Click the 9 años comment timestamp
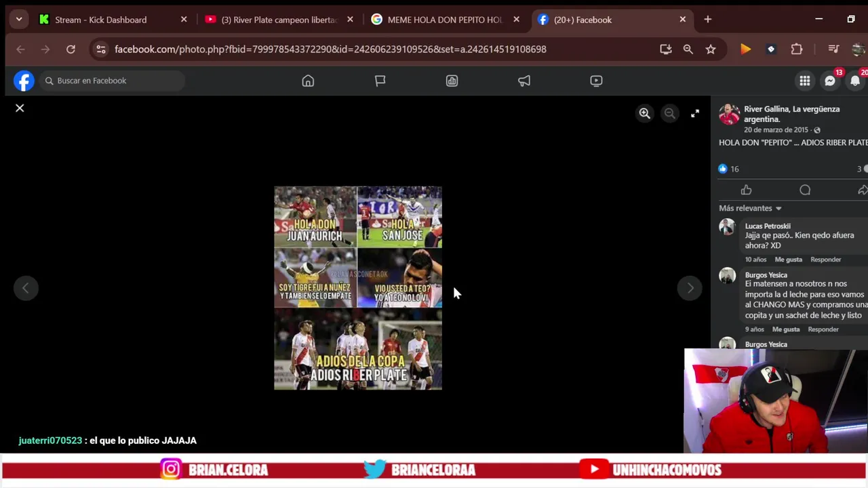Viewport: 868px width, 488px height. click(754, 329)
